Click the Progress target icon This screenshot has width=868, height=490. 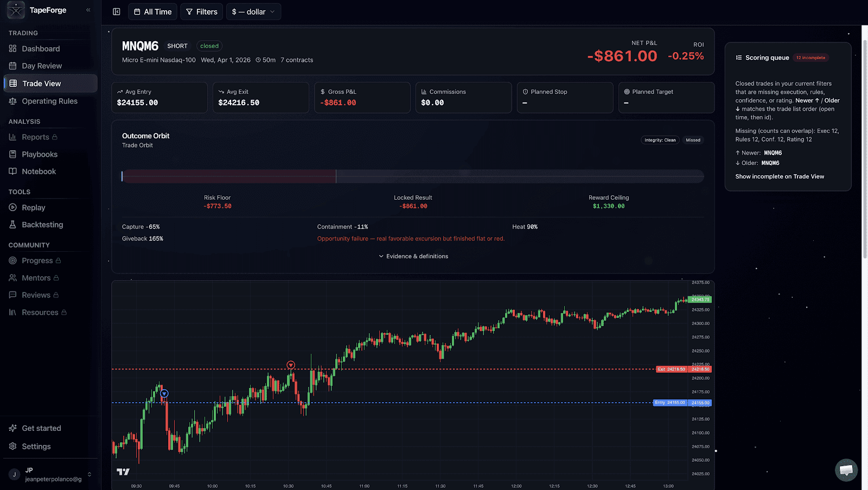pos(12,261)
